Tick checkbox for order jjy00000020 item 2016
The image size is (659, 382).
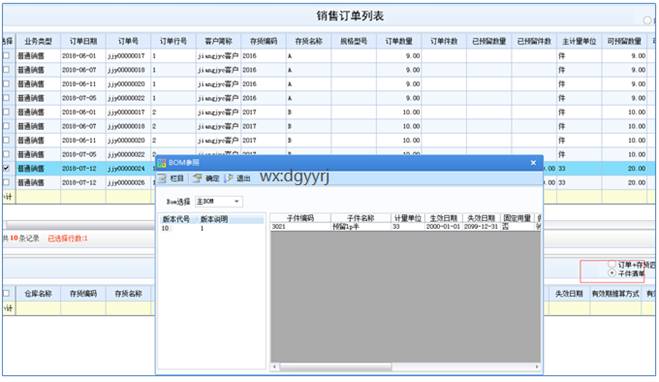point(6,84)
